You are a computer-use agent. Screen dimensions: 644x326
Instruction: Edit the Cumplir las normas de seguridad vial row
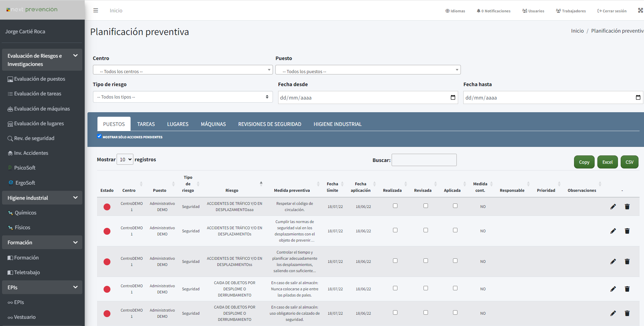613,231
